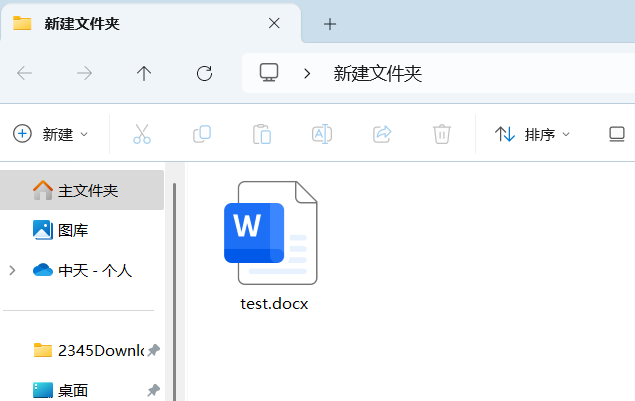
Task: Click the This PC monitor icon in address bar
Action: tap(269, 73)
